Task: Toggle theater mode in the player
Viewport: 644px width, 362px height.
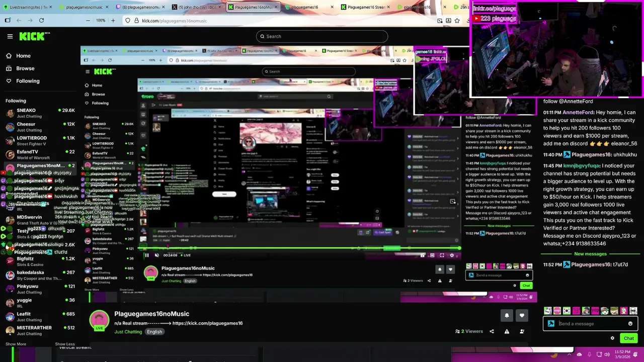Action: point(432,255)
